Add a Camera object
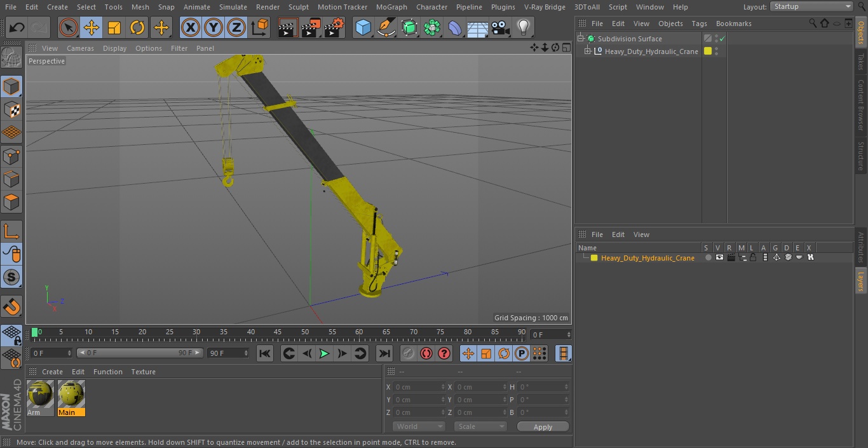Viewport: 868px width, 448px height. coord(501,27)
